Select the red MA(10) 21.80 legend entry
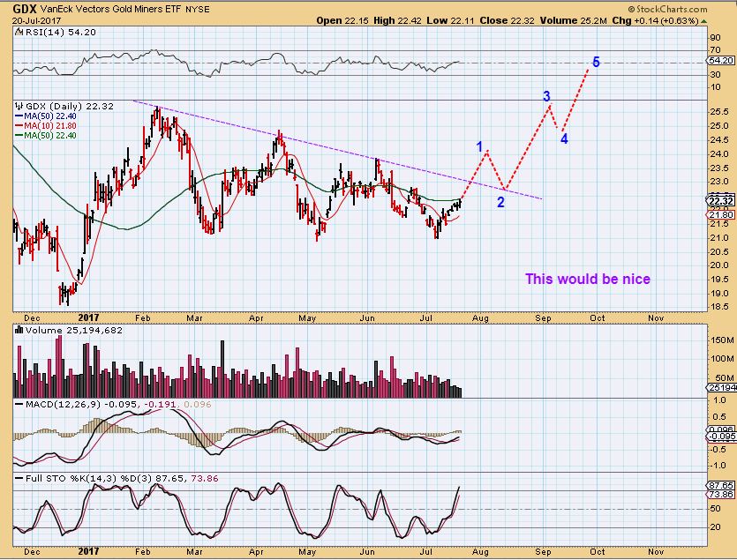 42,125
